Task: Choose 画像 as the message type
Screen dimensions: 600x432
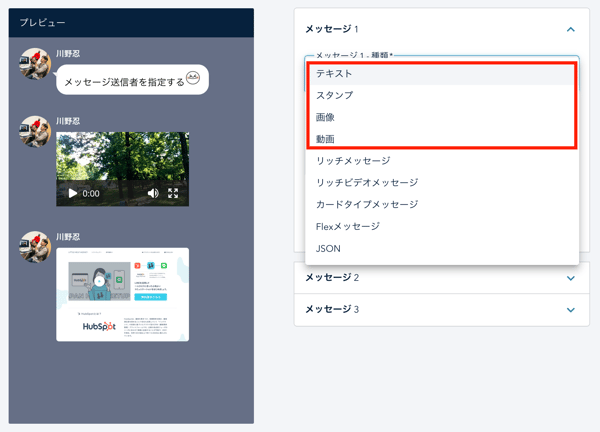Action: tap(325, 117)
